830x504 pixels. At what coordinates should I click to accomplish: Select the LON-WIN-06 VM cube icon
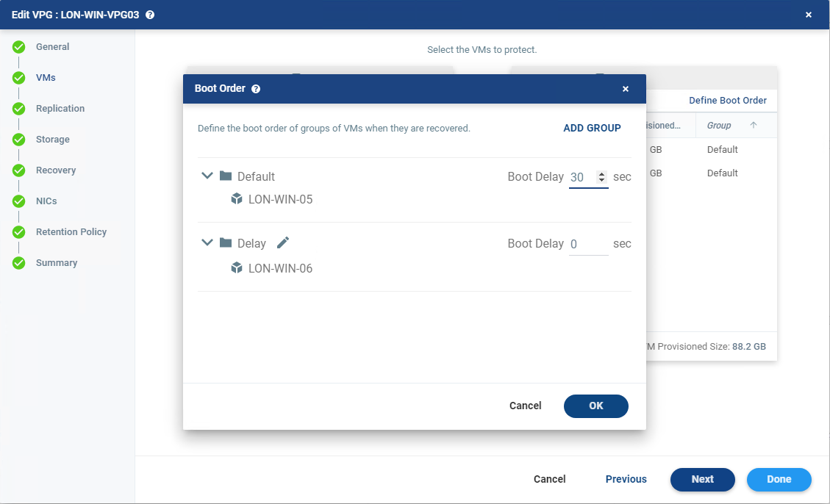237,268
